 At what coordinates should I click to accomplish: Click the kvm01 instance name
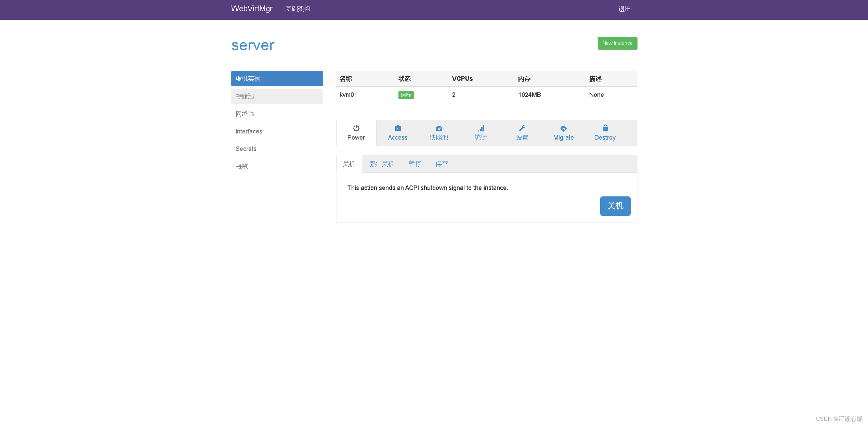(x=348, y=95)
